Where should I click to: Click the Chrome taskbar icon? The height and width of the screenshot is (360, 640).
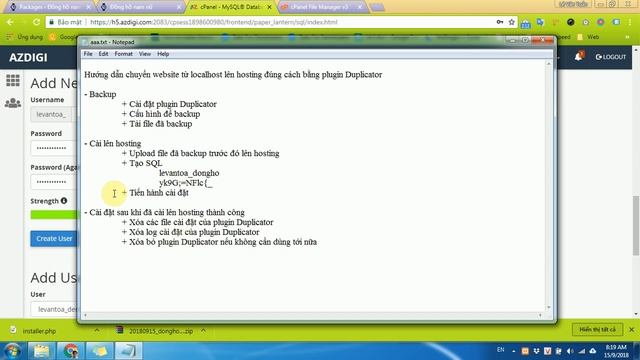click(x=70, y=351)
